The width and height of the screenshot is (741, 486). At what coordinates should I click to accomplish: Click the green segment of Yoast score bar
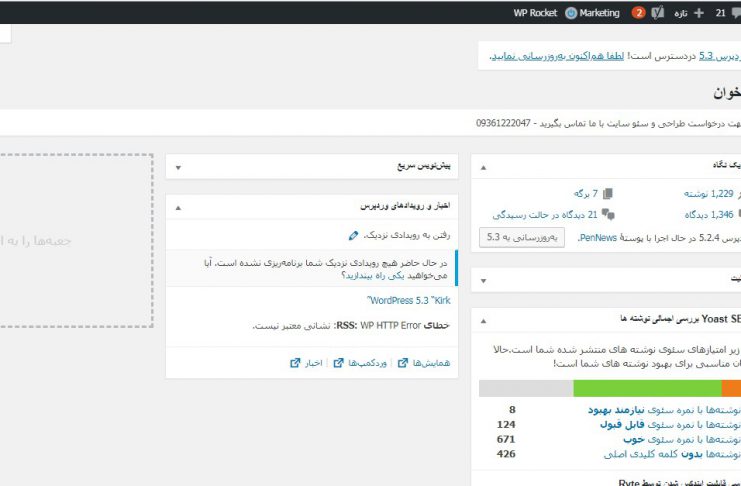(x=646, y=388)
